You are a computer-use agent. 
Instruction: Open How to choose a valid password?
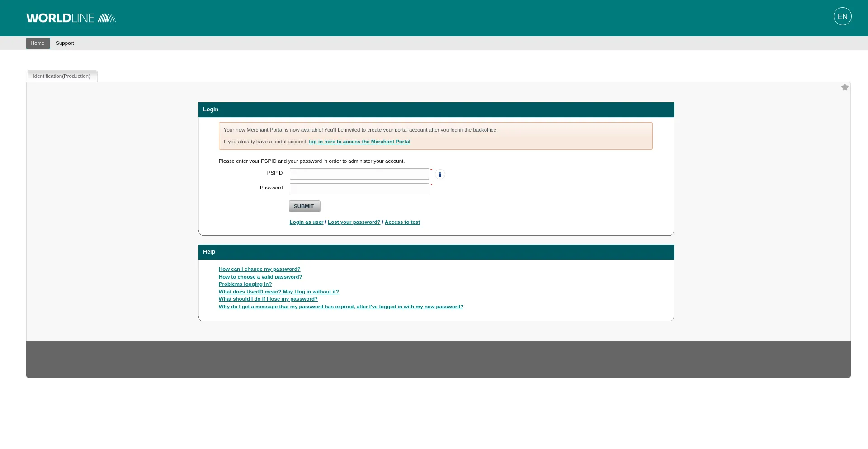(260, 277)
